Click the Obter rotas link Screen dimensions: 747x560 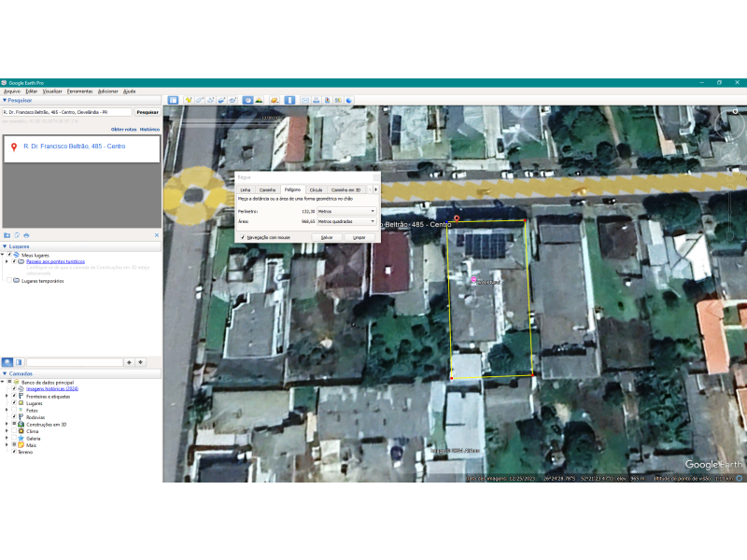pos(123,129)
